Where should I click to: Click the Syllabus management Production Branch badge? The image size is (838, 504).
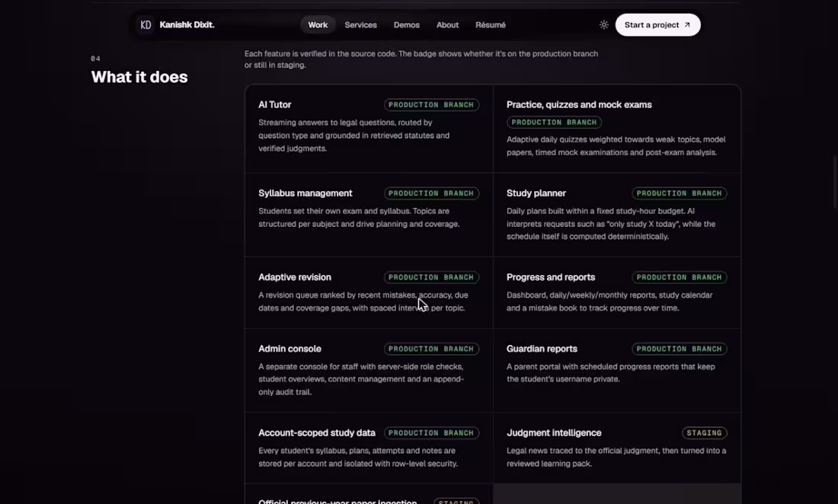tap(430, 193)
